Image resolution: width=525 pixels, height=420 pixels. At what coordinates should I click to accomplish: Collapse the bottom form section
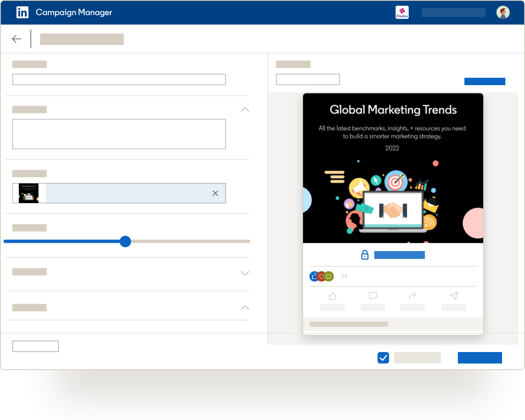coord(244,307)
